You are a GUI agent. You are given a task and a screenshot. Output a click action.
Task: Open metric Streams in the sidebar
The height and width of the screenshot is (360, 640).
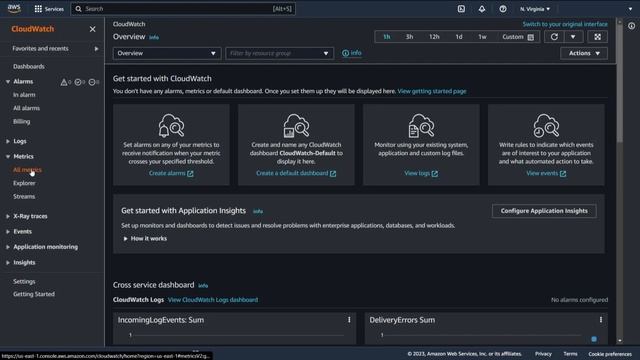coord(24,197)
